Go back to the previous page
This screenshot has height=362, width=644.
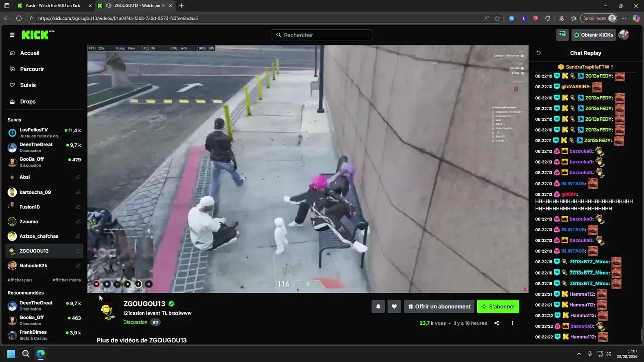pyautogui.click(x=7, y=18)
